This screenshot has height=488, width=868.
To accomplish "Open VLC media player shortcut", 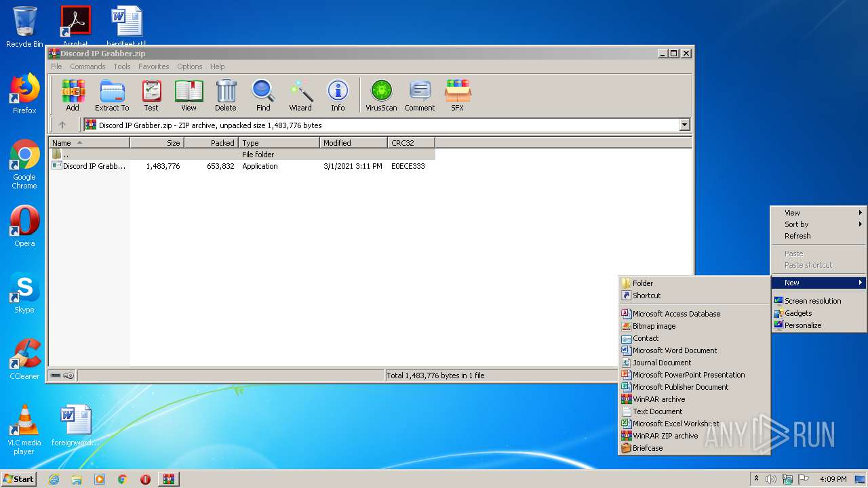I will point(24,430).
